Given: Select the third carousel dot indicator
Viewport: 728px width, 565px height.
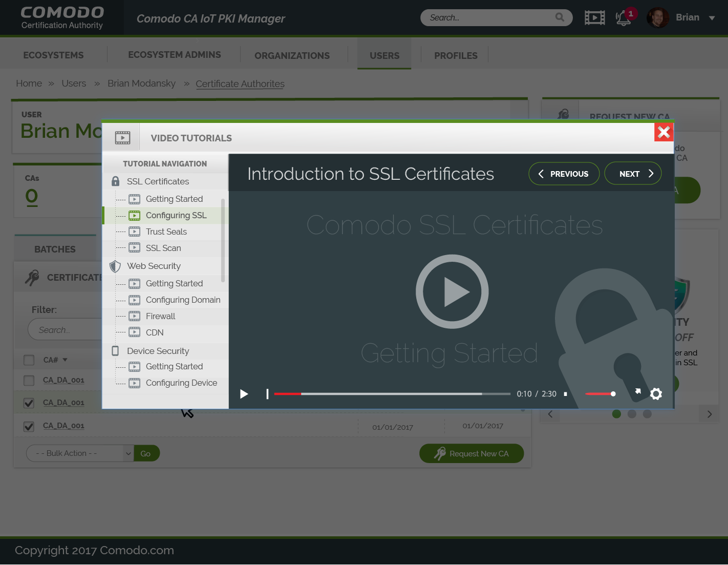Looking at the screenshot, I should click(x=647, y=414).
